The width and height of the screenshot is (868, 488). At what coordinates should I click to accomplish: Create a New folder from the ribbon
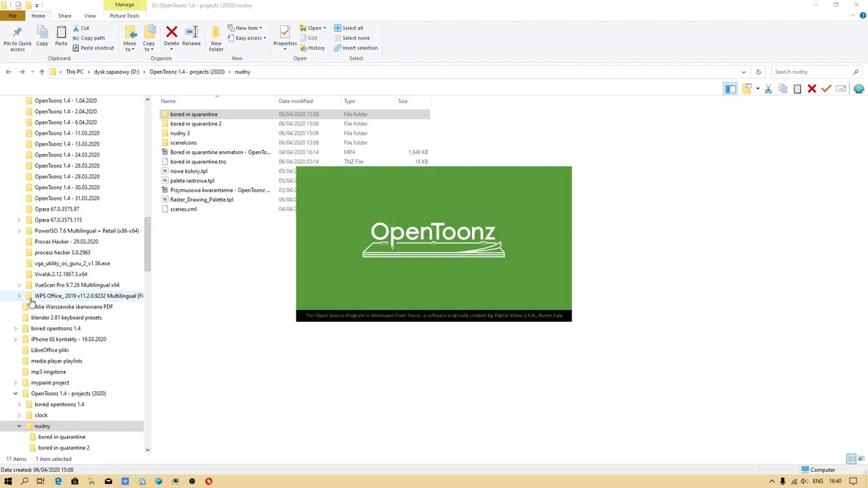pos(216,38)
